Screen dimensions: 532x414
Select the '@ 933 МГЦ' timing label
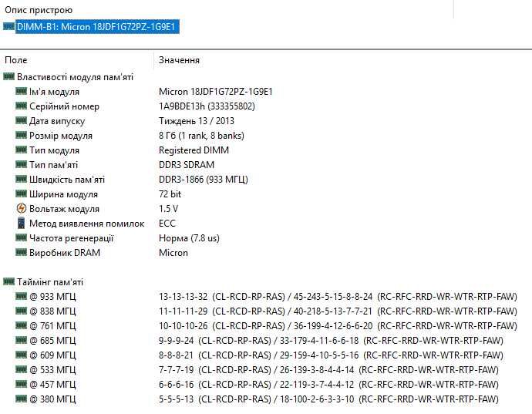[52, 297]
